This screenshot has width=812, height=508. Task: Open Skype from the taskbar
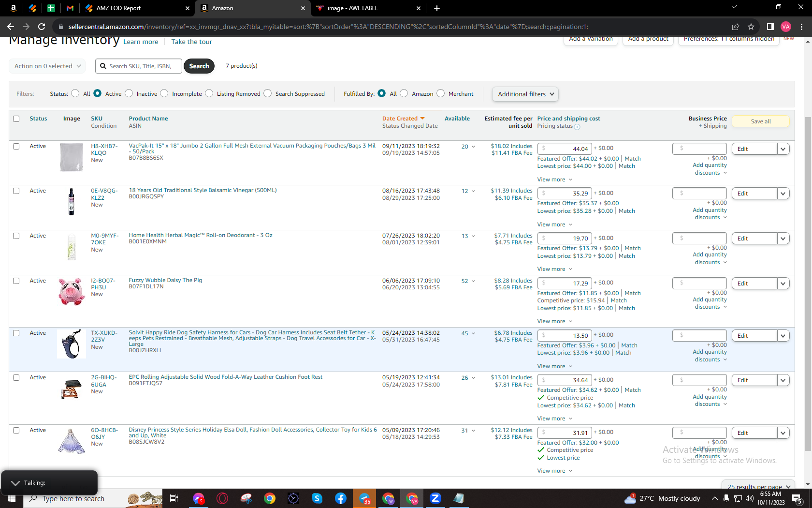[x=317, y=498]
